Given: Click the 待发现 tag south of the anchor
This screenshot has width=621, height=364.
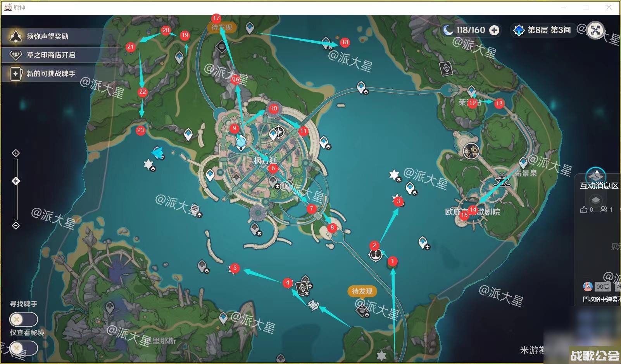Looking at the screenshot, I should click(x=362, y=291).
